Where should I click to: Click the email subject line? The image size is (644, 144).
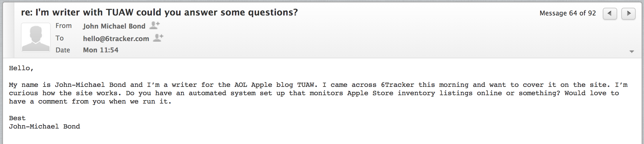(x=159, y=12)
